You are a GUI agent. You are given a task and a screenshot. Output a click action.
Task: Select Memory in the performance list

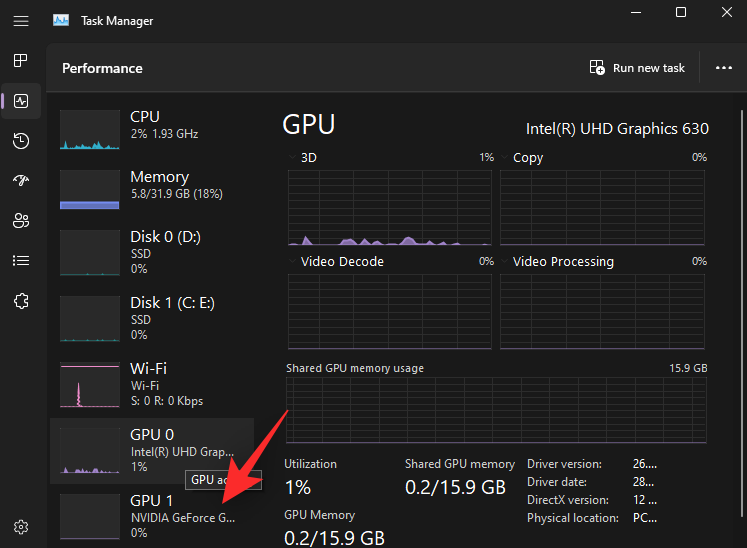152,190
